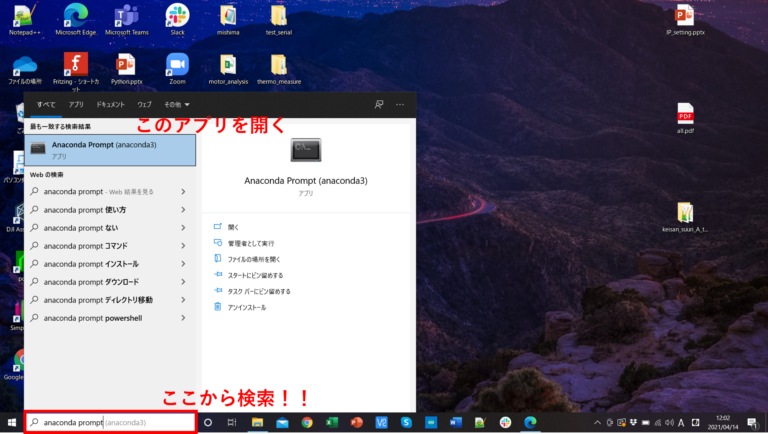Click the IME 'A' input mode indicator
This screenshot has height=434, width=768.
click(681, 423)
